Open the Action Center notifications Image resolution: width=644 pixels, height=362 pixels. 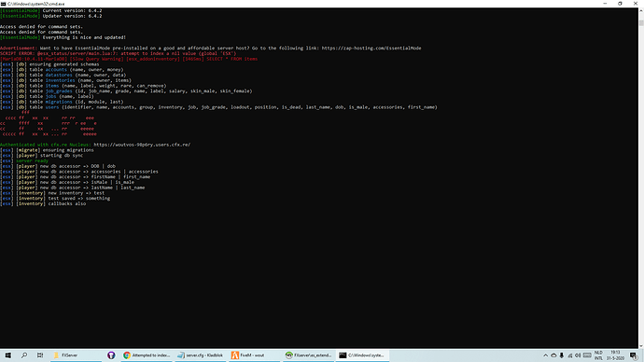click(x=634, y=355)
